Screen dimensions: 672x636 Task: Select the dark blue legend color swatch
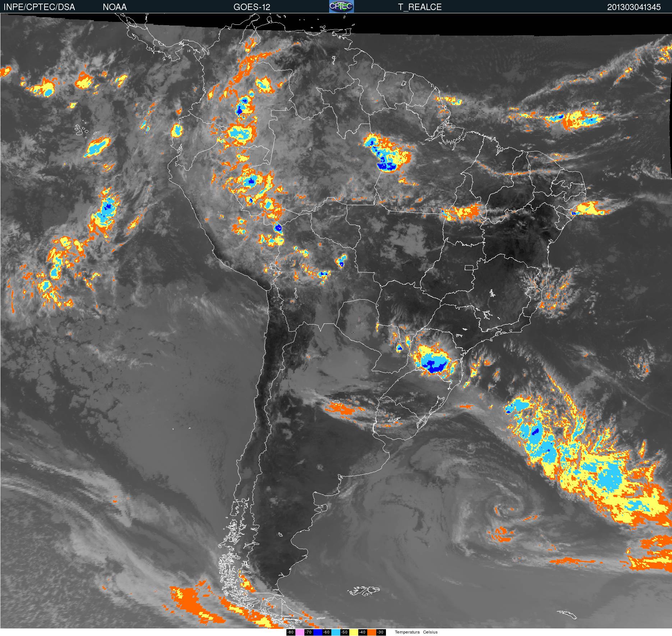pos(318,632)
